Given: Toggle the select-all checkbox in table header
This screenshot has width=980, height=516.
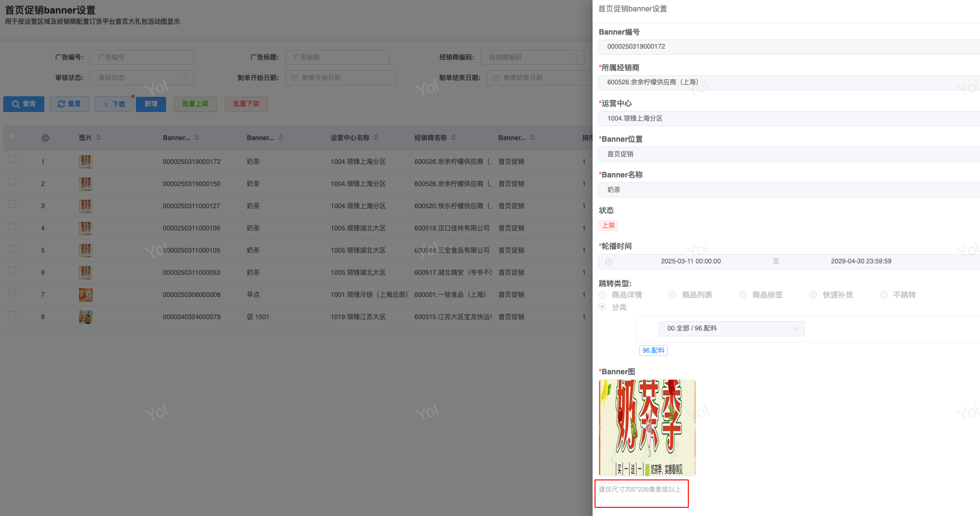Looking at the screenshot, I should [12, 136].
